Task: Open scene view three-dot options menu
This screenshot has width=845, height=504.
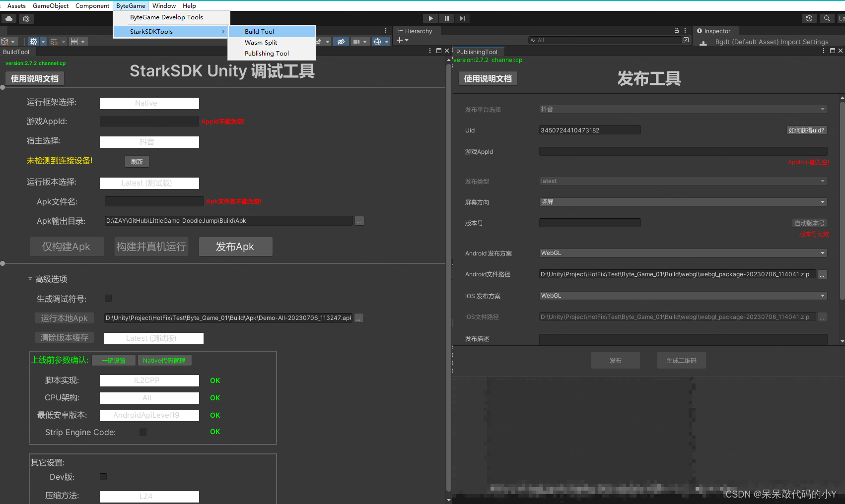Action: [386, 30]
